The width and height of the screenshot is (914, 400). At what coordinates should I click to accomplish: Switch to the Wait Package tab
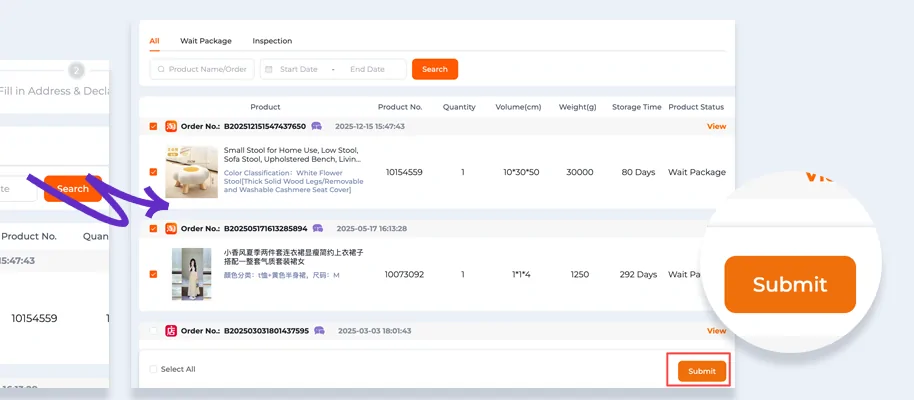[x=206, y=41]
